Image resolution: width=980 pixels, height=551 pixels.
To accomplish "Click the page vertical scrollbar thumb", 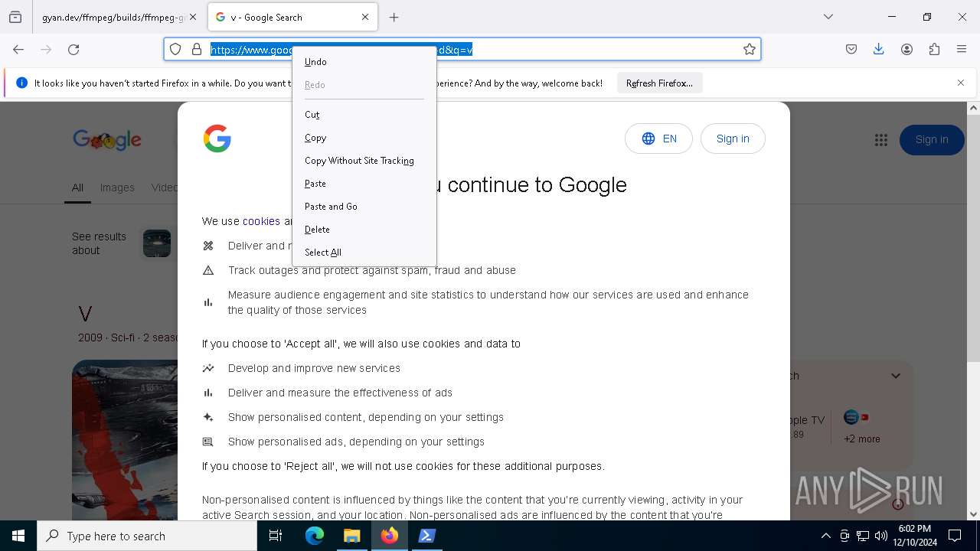I will pyautogui.click(x=973, y=237).
